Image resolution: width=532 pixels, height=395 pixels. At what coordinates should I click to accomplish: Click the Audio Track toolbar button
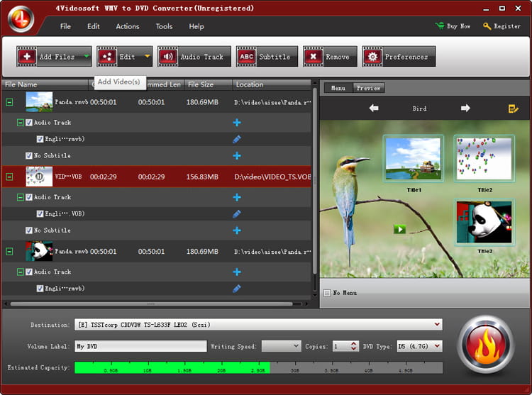tap(194, 57)
